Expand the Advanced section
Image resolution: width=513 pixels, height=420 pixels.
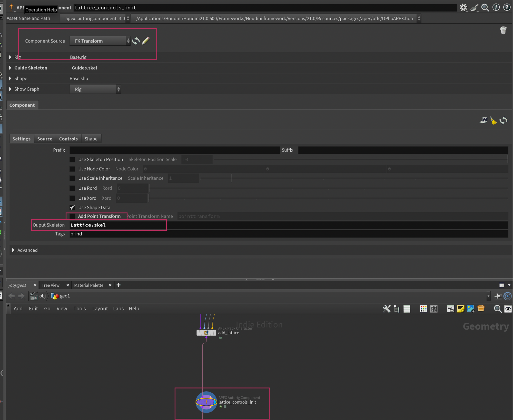pyautogui.click(x=13, y=250)
